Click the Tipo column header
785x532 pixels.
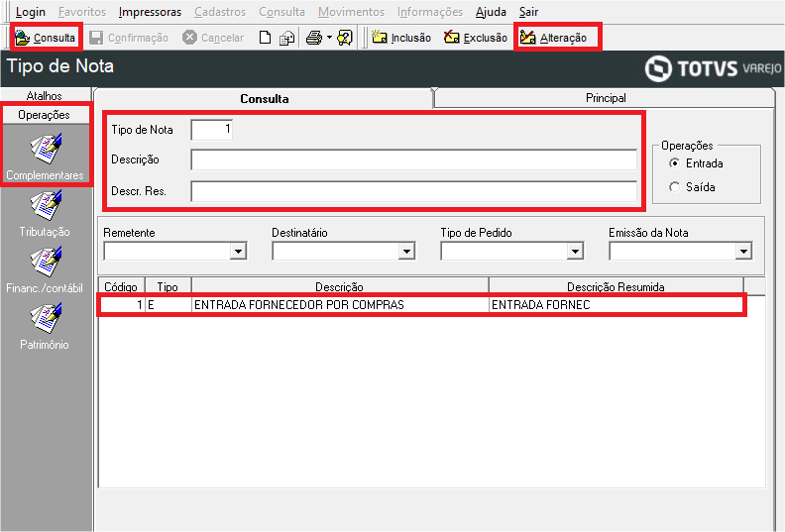168,286
